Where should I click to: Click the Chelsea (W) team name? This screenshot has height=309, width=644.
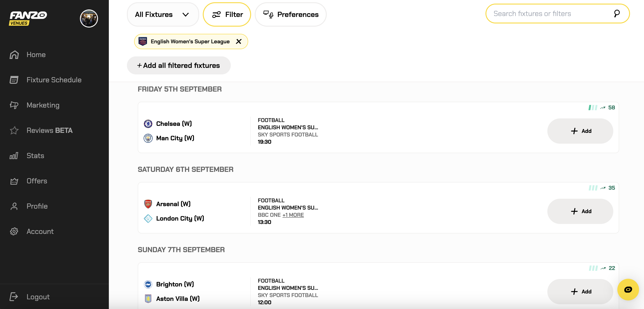[174, 124]
